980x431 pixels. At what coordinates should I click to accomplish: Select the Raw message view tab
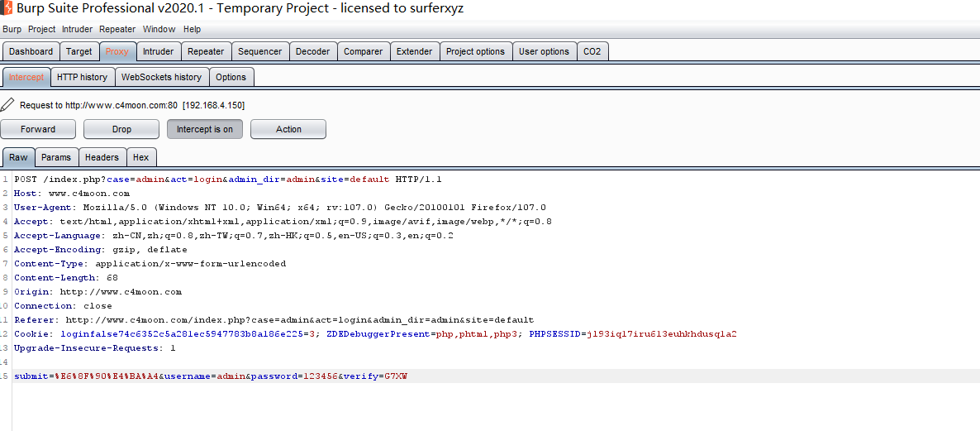click(x=19, y=158)
